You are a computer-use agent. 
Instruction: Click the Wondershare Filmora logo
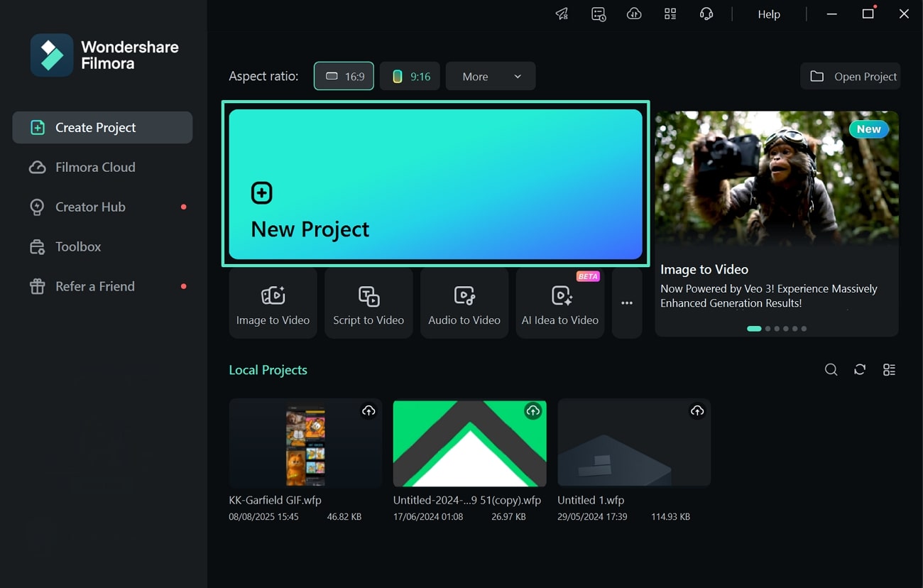tap(104, 55)
